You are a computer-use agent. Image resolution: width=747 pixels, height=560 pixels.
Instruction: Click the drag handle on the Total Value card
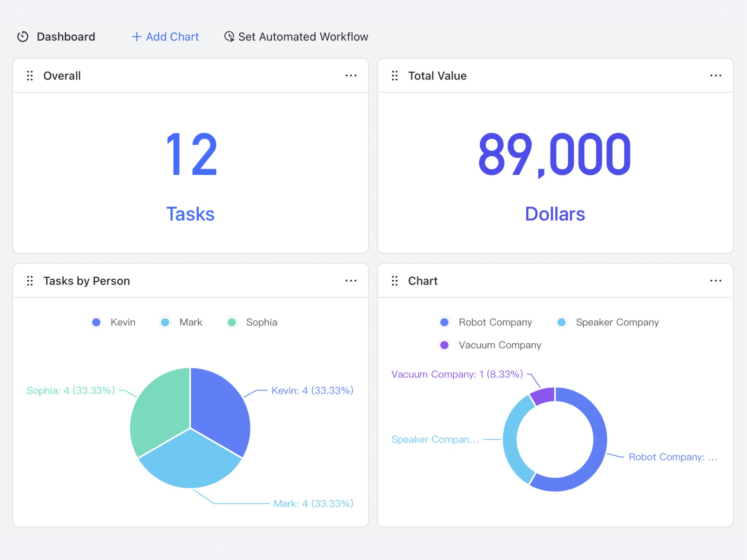tap(395, 75)
